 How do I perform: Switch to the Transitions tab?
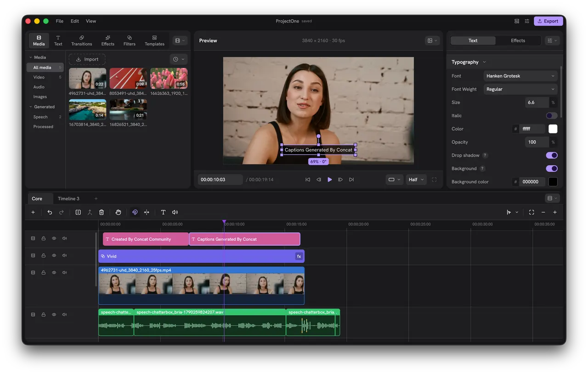pyautogui.click(x=81, y=40)
